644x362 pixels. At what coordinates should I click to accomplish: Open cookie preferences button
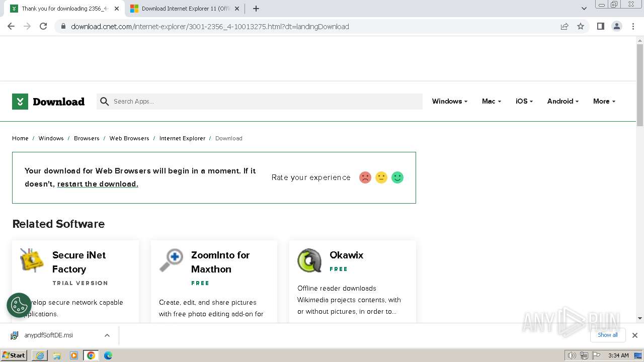point(19,305)
